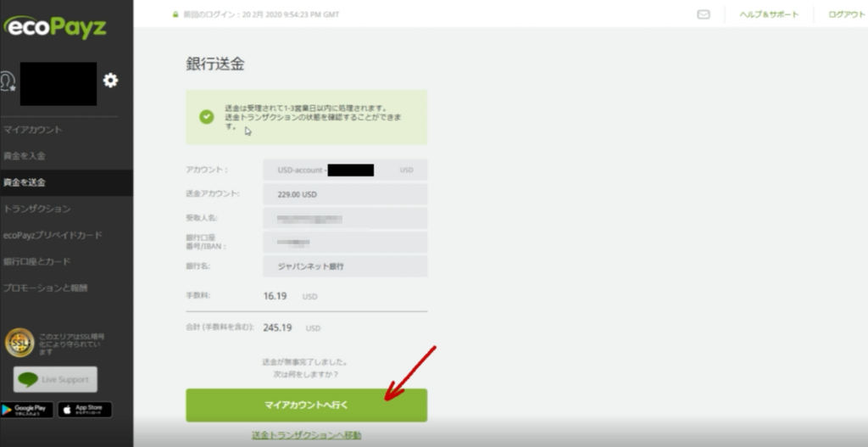Open 資金を入金 menu item
This screenshot has height=447, width=868.
[25, 156]
